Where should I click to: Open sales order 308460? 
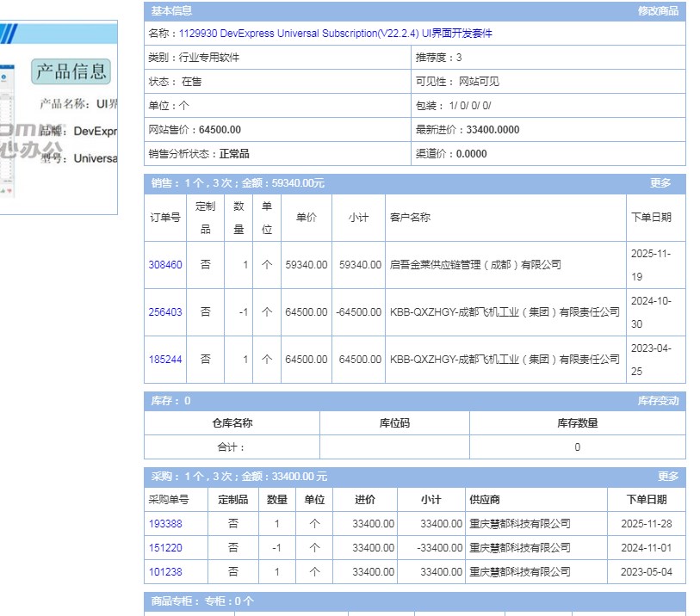point(165,265)
